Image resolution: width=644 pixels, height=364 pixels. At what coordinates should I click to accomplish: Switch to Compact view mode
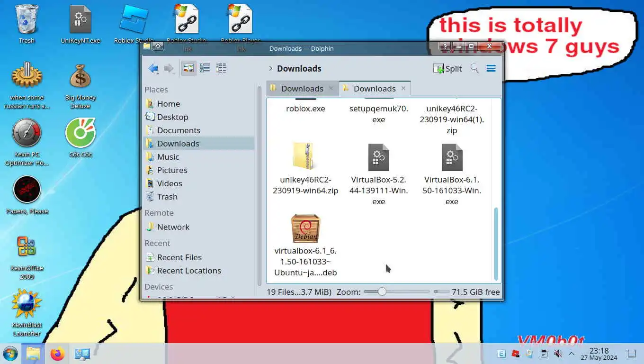[205, 68]
